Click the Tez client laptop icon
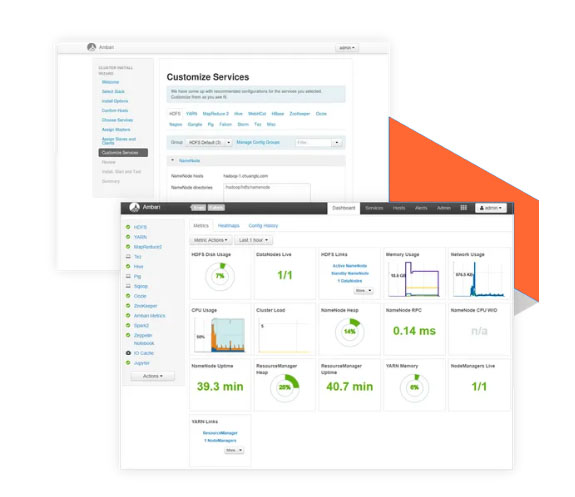This screenshot has height=497, width=575. click(x=128, y=256)
